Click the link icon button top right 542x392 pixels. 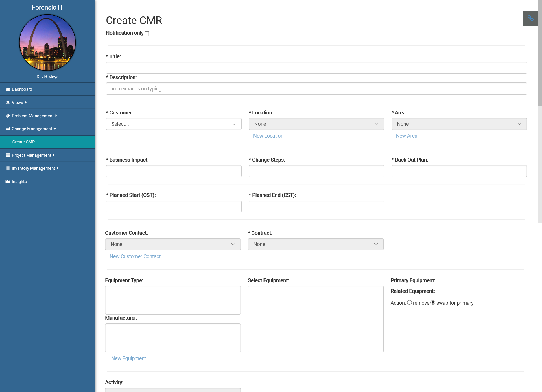(x=530, y=18)
